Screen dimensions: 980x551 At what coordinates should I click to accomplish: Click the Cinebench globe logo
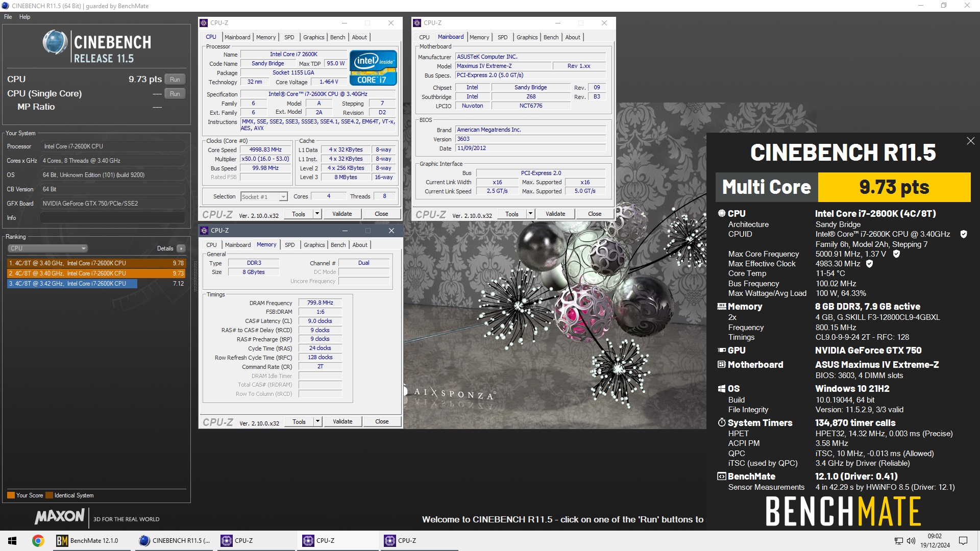[x=55, y=42]
